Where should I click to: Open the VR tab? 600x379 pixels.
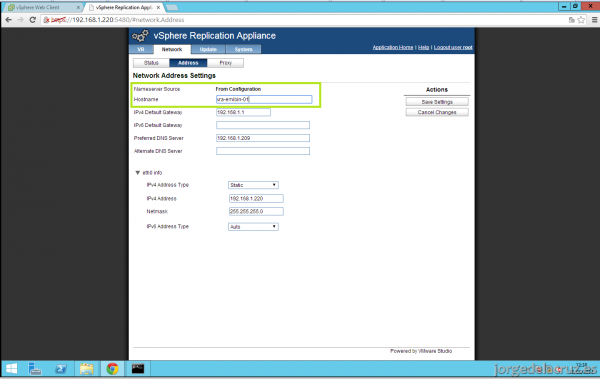pos(141,49)
